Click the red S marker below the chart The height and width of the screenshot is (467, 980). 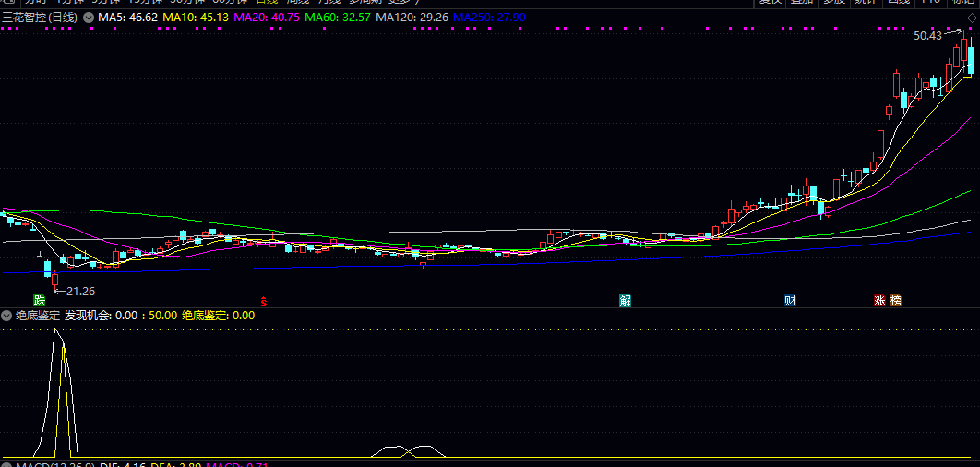point(264,301)
